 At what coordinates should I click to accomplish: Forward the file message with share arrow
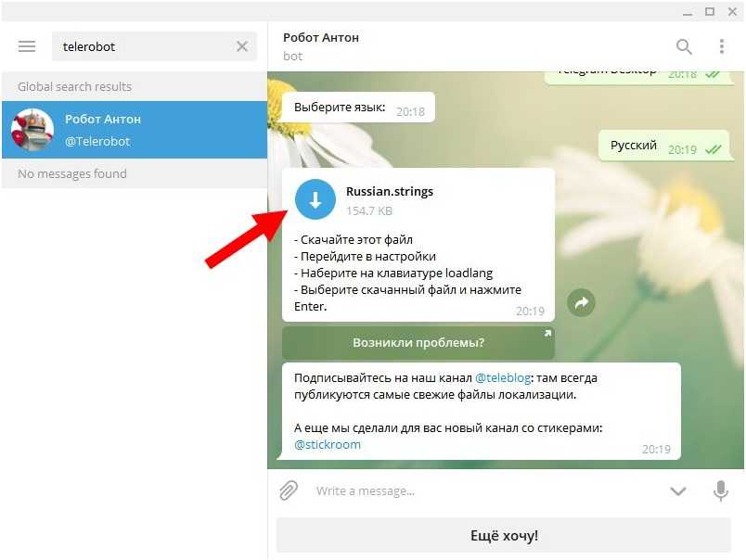click(581, 302)
